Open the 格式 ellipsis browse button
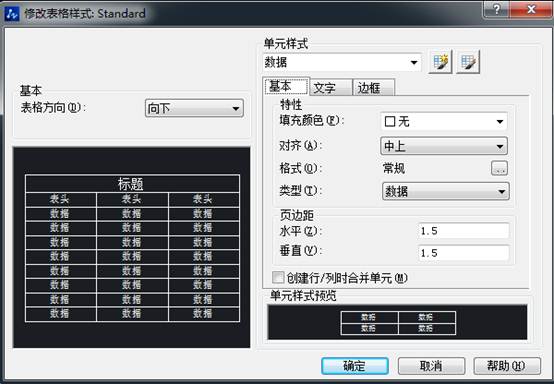Viewport: 554px width, 384px height. pyautogui.click(x=500, y=169)
